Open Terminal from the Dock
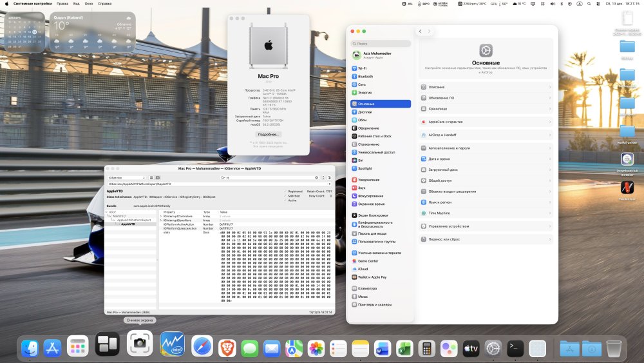 (515, 349)
